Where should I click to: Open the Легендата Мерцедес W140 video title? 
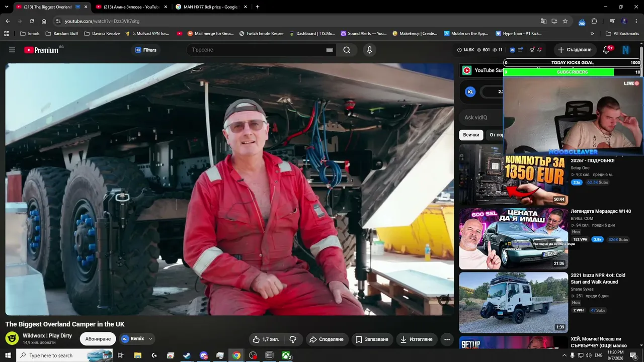pos(601,211)
